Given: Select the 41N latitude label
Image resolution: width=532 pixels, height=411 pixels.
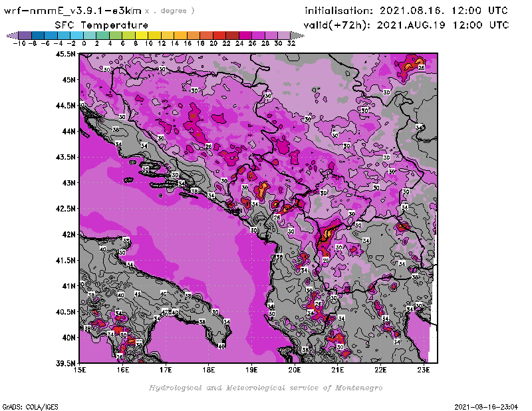Looking at the screenshot, I should pyautogui.click(x=68, y=286).
